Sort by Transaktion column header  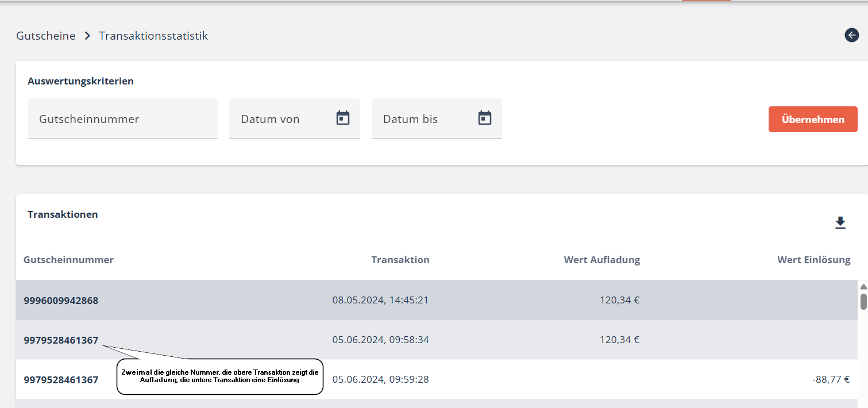coord(400,260)
